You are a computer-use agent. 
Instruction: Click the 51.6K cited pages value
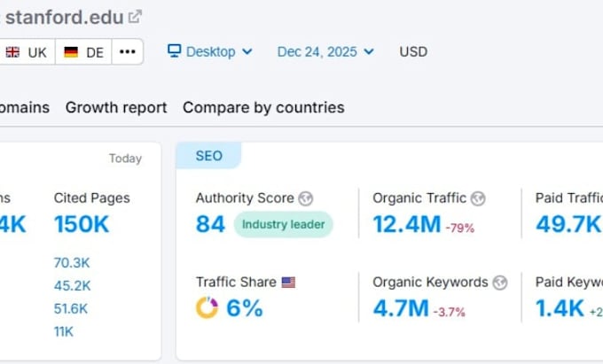coord(71,309)
